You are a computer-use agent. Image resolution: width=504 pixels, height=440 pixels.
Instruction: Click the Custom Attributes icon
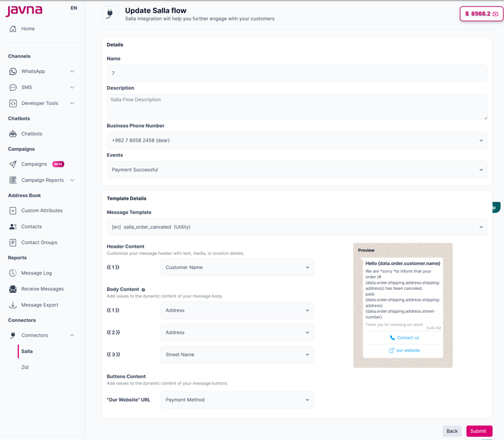tap(13, 210)
